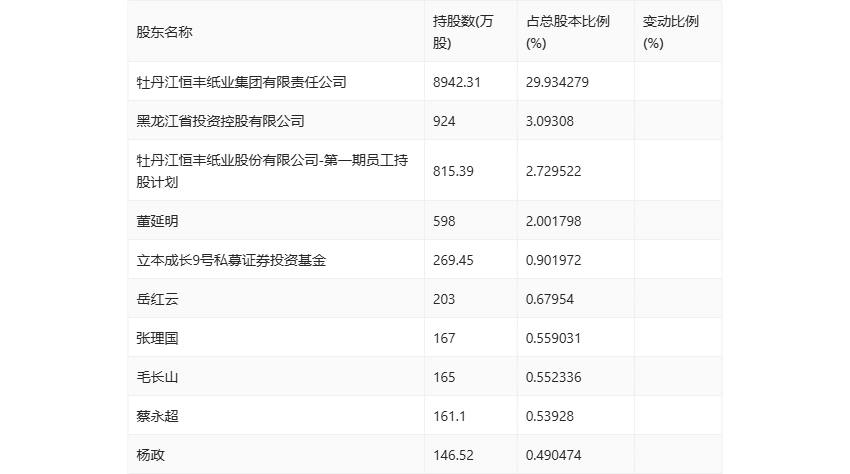Select shareholder 岳红云
The height and width of the screenshot is (474, 850).
coord(157,299)
